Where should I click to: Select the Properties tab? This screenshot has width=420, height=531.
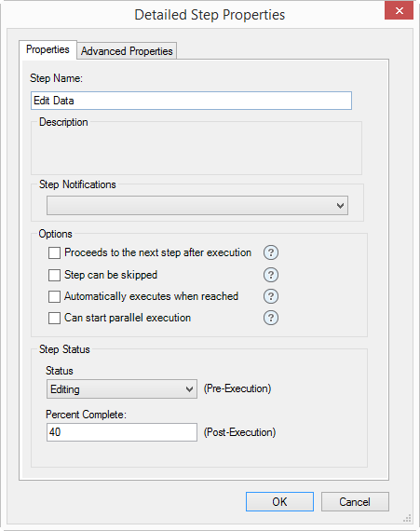click(x=47, y=49)
